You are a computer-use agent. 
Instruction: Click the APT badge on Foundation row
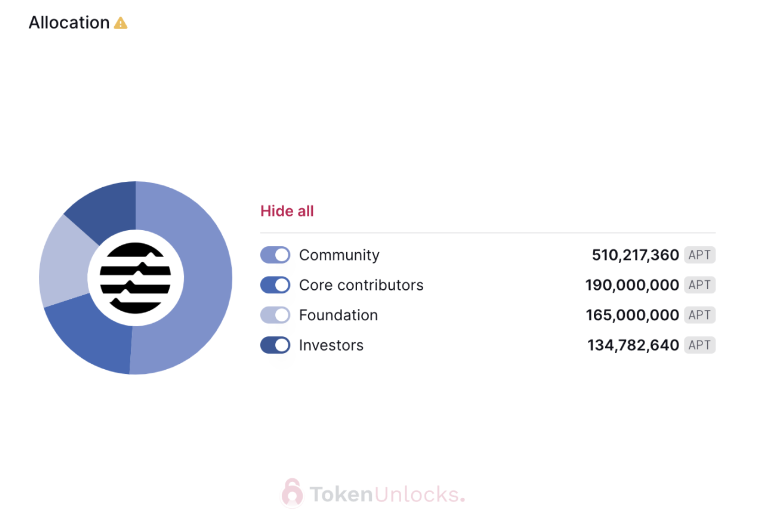click(x=700, y=315)
